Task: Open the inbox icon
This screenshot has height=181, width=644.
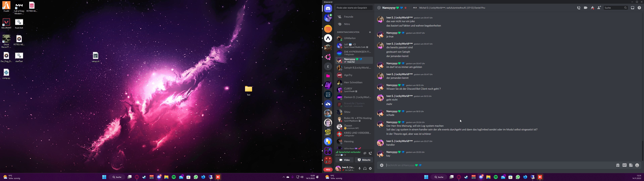Action: click(632, 8)
